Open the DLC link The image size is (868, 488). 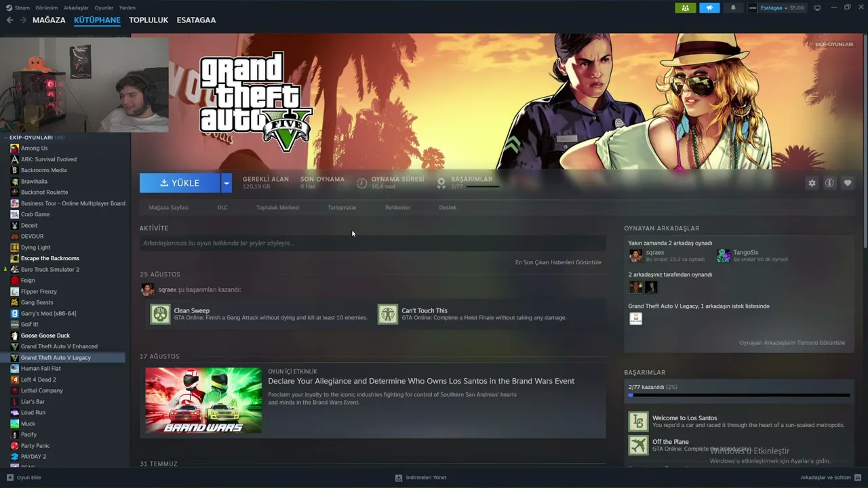pyautogui.click(x=222, y=207)
